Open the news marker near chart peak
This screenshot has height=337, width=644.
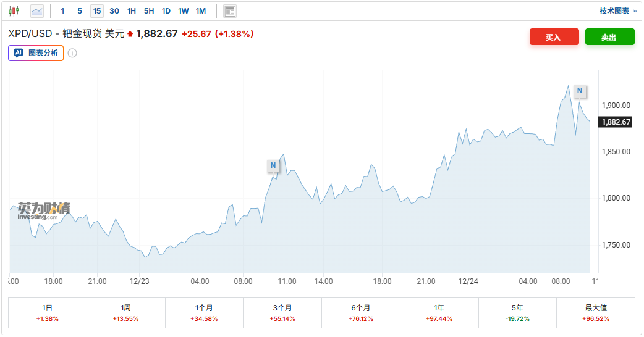579,91
